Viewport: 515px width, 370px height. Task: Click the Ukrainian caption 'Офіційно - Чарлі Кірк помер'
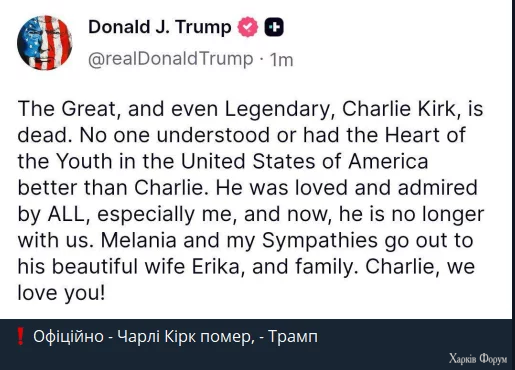click(142, 336)
